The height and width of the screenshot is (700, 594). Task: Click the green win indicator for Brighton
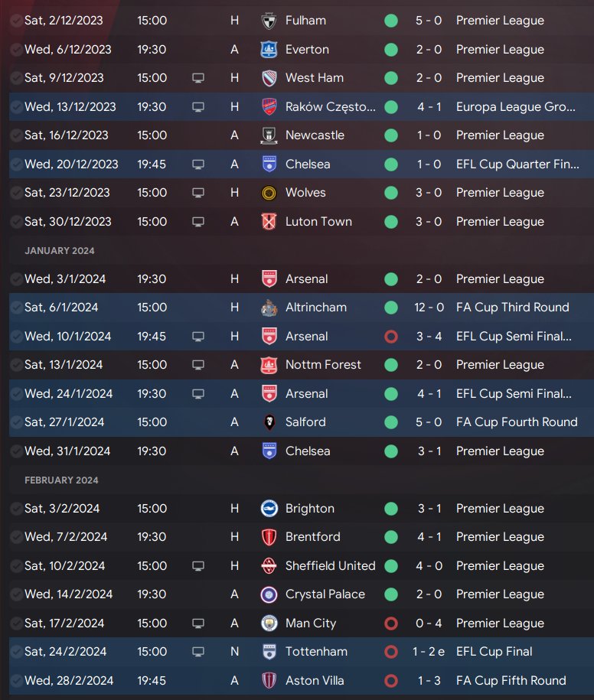pyautogui.click(x=391, y=509)
